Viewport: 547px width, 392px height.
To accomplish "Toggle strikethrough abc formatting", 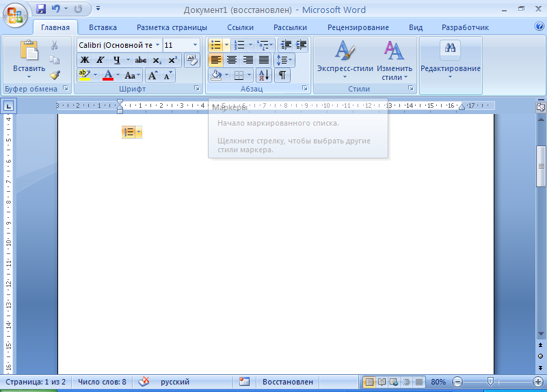I will 141,60.
